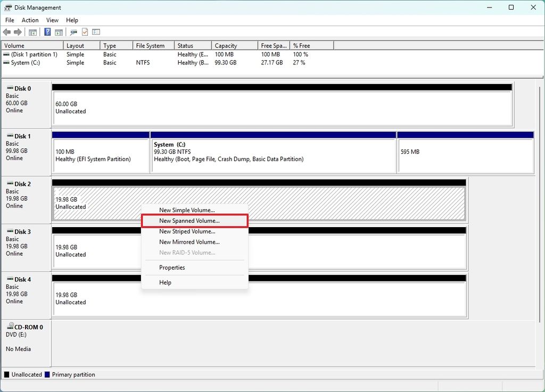
Task: Open Help using the blue question mark icon
Action: click(47, 31)
